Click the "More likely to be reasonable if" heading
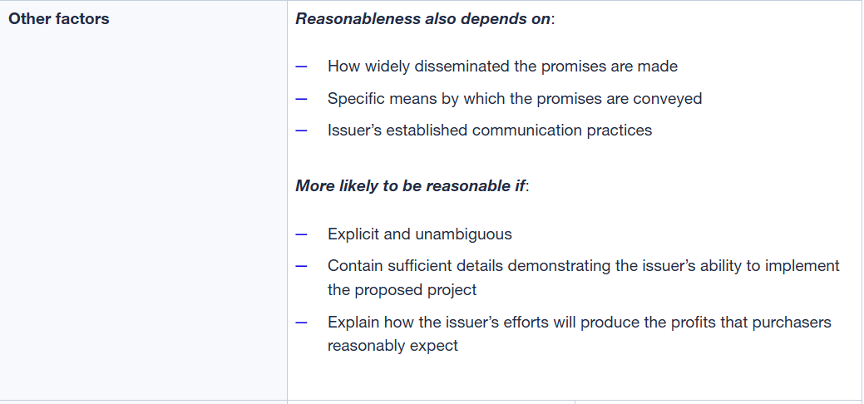The image size is (864, 404). (411, 186)
